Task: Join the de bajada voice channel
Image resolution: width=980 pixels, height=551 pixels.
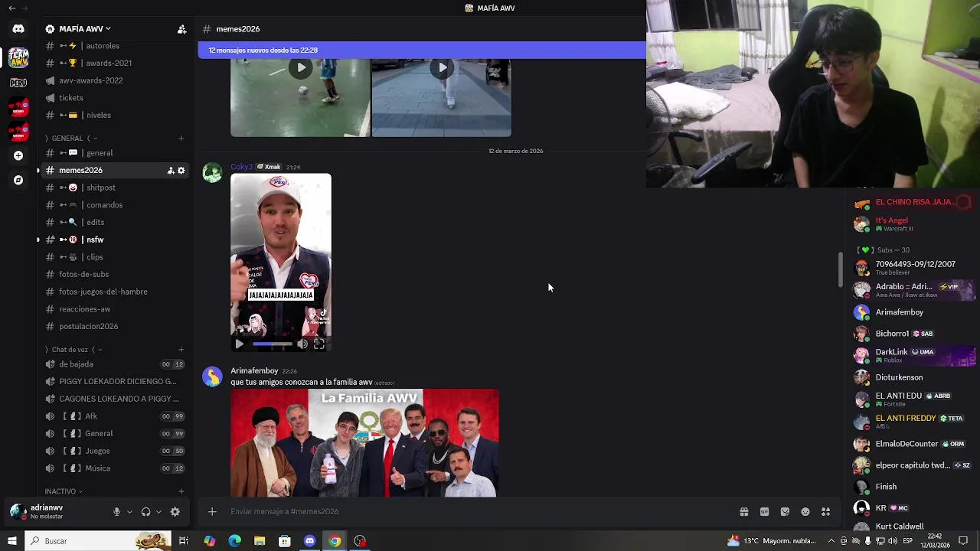Action: click(115, 364)
